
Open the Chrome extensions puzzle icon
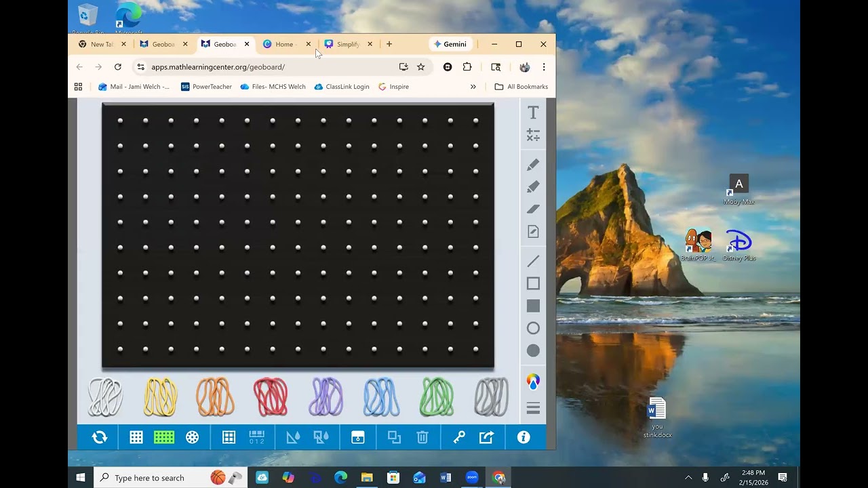click(467, 67)
